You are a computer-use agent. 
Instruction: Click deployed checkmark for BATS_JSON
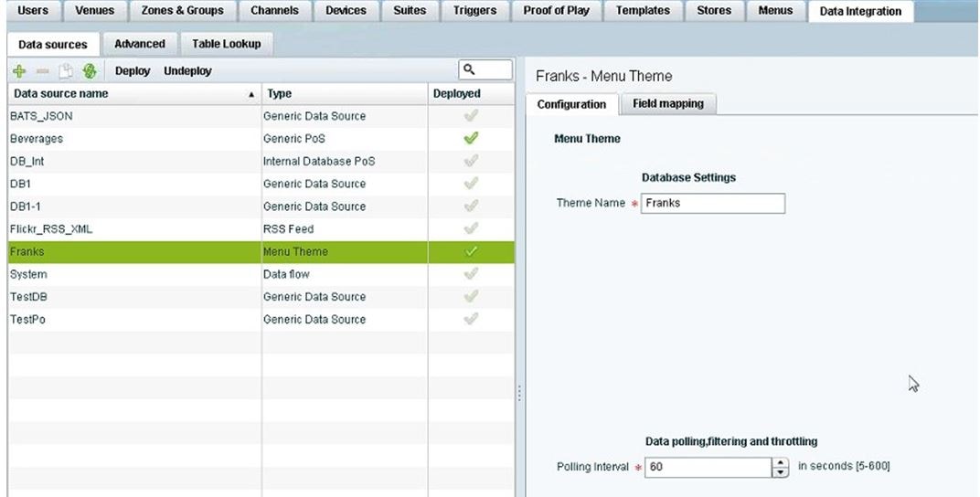pos(471,115)
